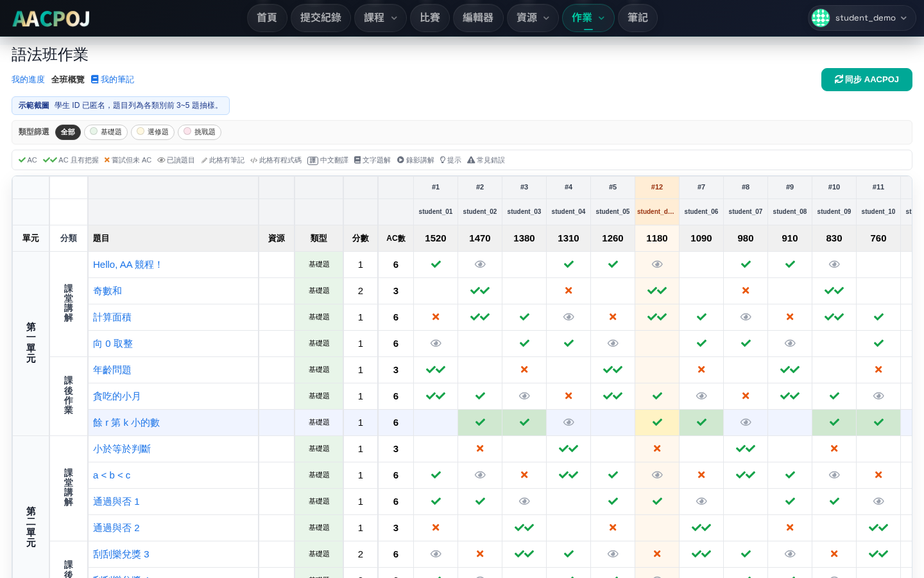Click the eye icon for Hello, AA 競程 under student_02
924x578 pixels.
pos(480,264)
